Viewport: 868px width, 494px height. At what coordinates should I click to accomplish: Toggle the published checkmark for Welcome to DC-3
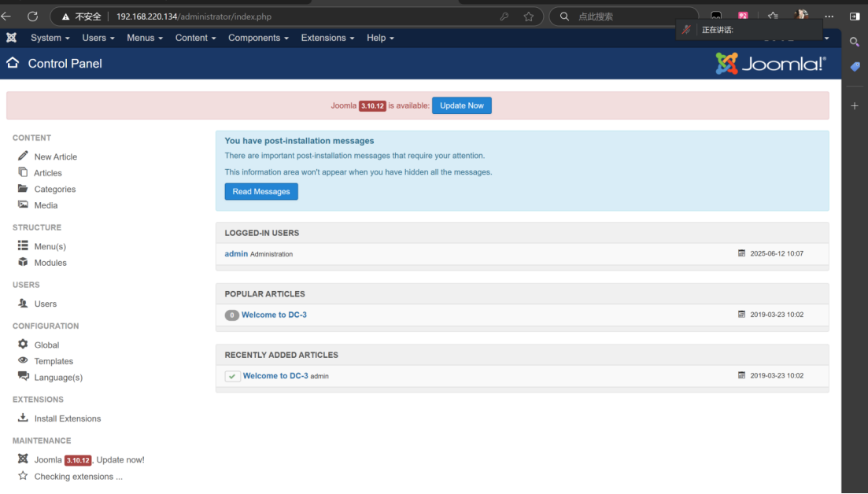tap(232, 376)
